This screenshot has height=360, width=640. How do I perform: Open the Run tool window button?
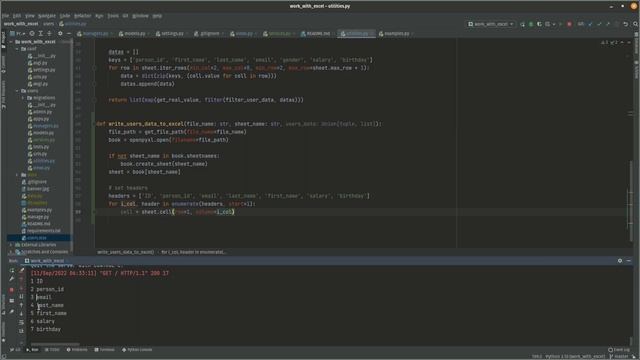(33, 350)
